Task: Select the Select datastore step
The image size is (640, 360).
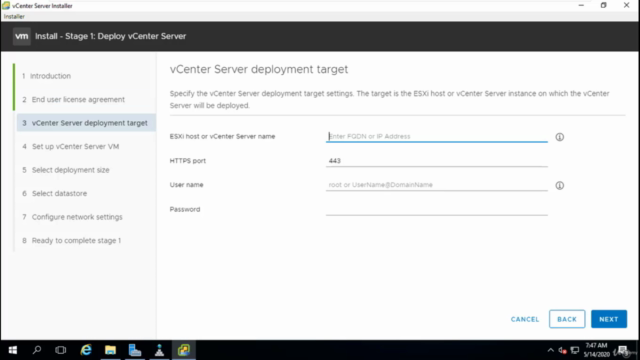Action: click(x=55, y=193)
